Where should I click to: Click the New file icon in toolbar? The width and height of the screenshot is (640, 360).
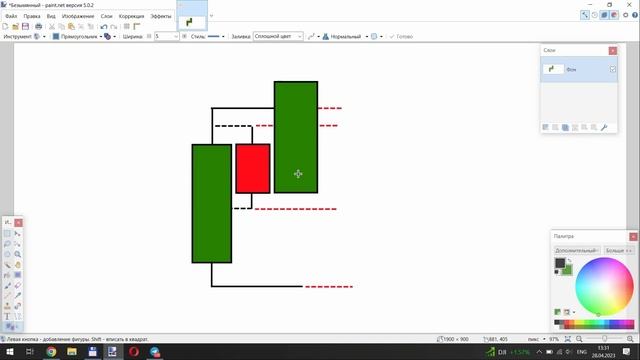point(5,27)
